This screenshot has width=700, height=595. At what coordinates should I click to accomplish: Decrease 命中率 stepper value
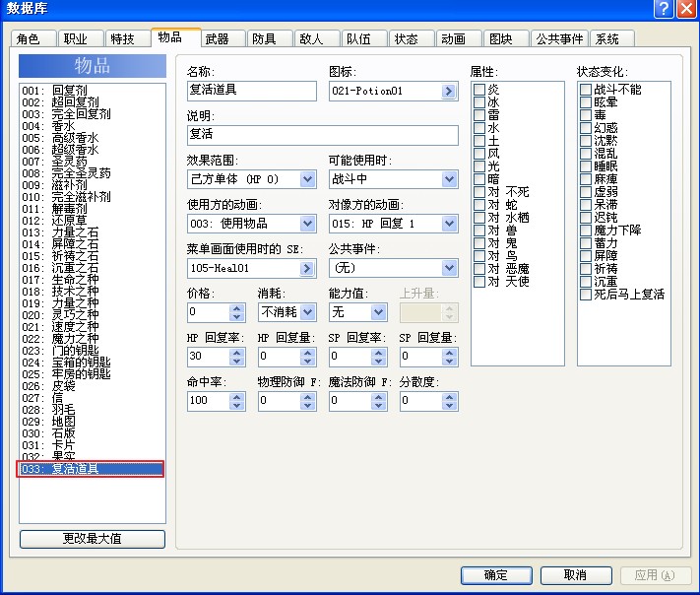[236, 405]
